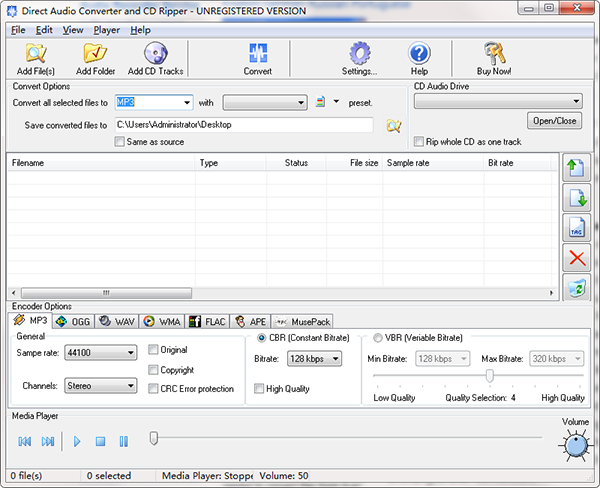This screenshot has width=600, height=488.
Task: Start conversion with the Convert icon
Action: pyautogui.click(x=258, y=53)
